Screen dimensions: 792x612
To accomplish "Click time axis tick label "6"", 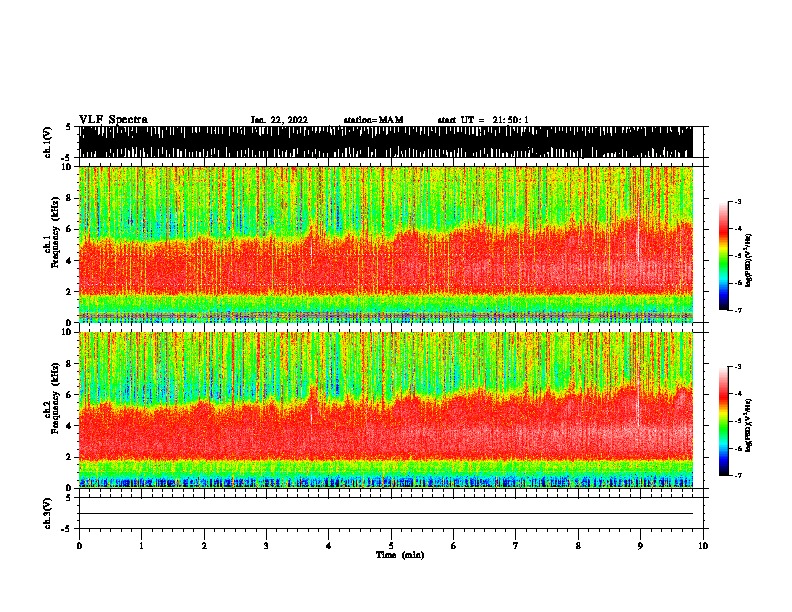I will point(453,546).
